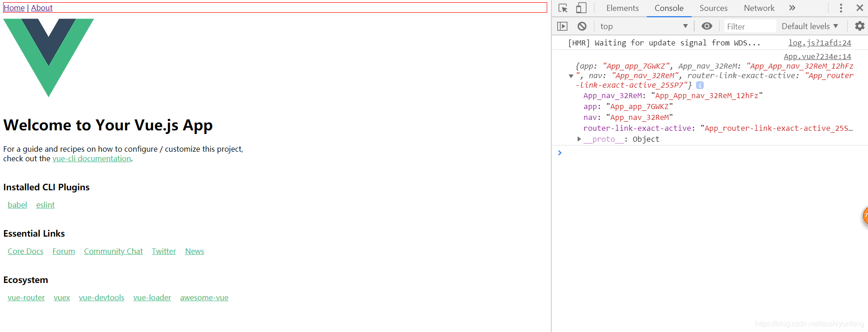Open the log.js?1afd:24 source link
868x332 pixels.
point(819,43)
